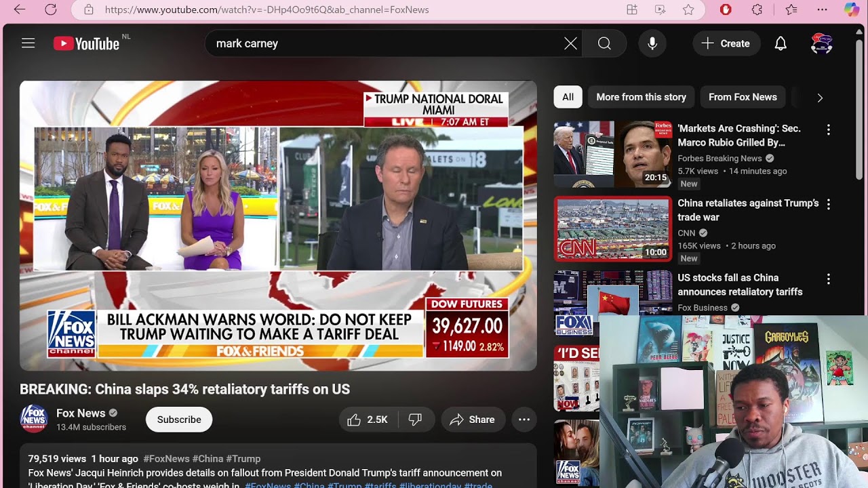The width and height of the screenshot is (868, 488).
Task: Click the video title 'BREAKING: China slaps 34%'
Action: pos(185,389)
